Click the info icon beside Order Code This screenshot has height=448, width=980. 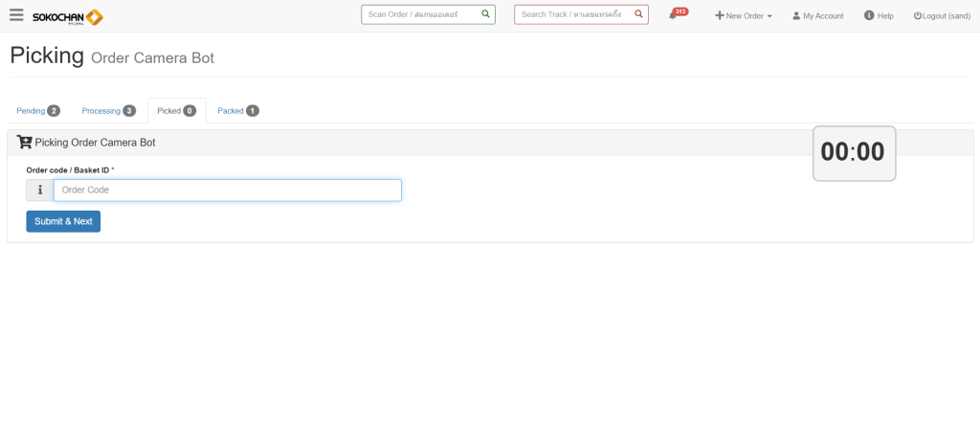point(40,190)
